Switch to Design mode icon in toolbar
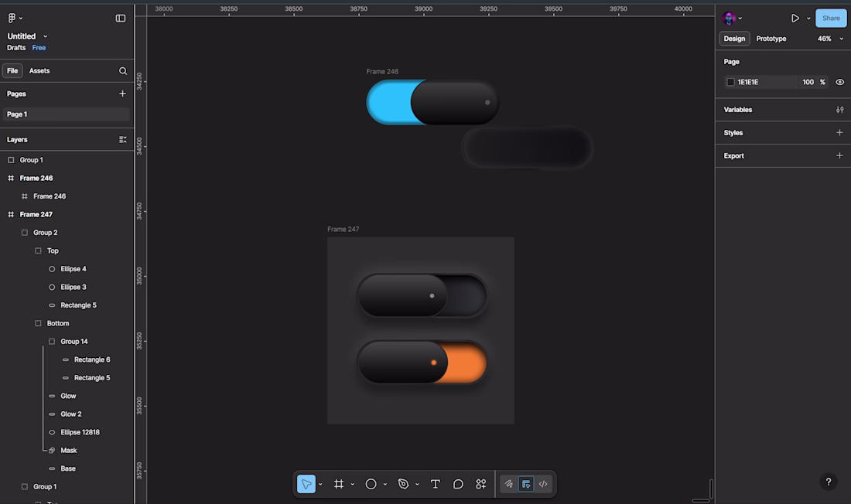 [x=526, y=483]
